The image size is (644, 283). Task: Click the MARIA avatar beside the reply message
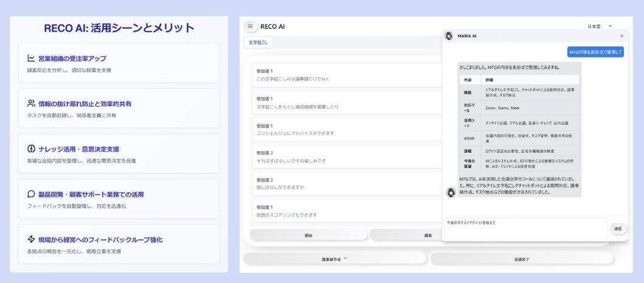451,192
